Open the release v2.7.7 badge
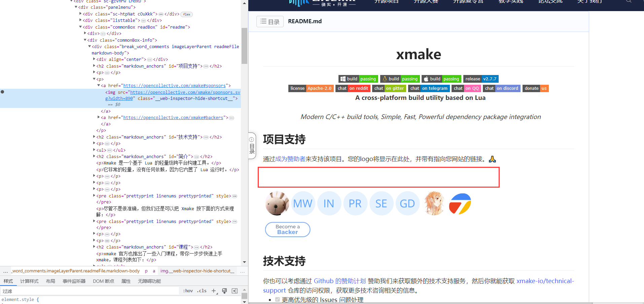644x304 pixels. pos(481,79)
